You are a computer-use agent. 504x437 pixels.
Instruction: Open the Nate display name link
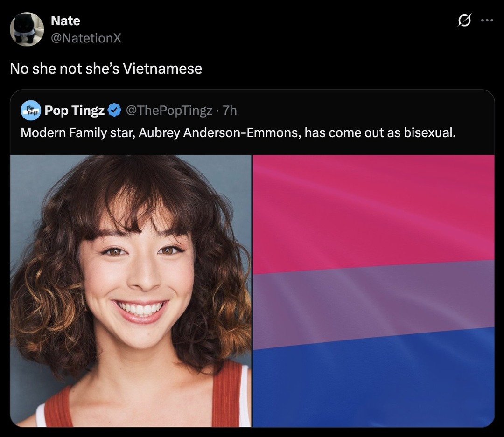65,21
